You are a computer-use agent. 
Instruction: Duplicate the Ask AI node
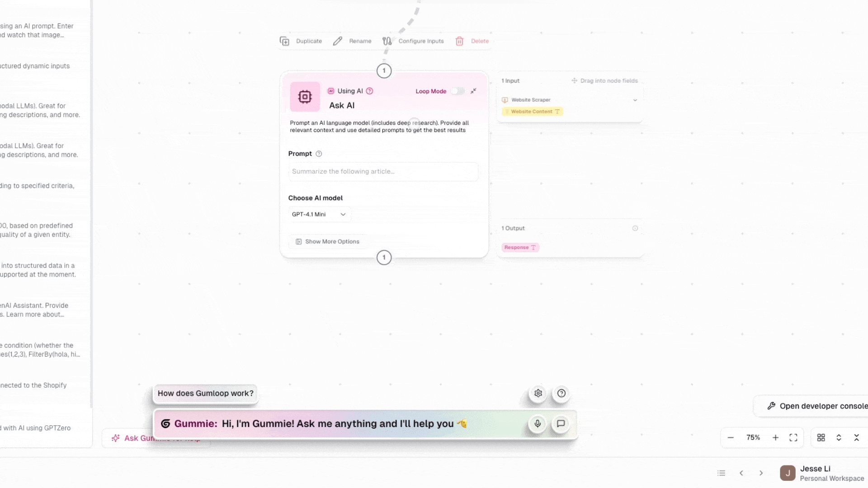(301, 41)
